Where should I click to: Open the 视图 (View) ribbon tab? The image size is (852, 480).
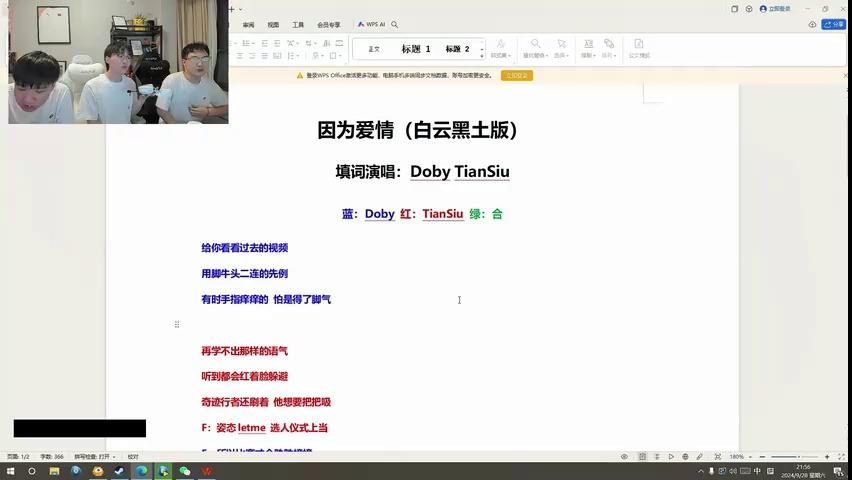tap(273, 25)
